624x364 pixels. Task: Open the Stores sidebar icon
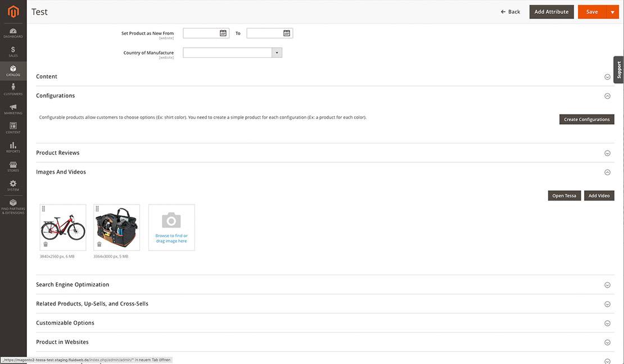(x=13, y=166)
